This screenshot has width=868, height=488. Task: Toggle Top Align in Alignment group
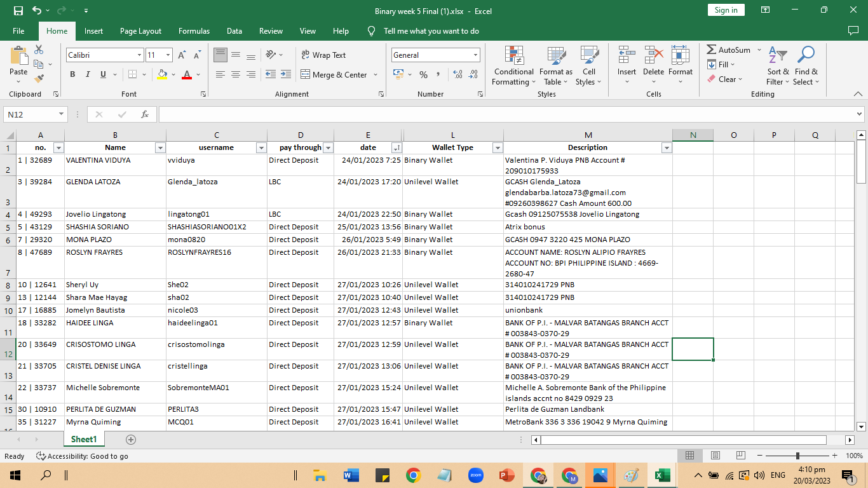[220, 55]
